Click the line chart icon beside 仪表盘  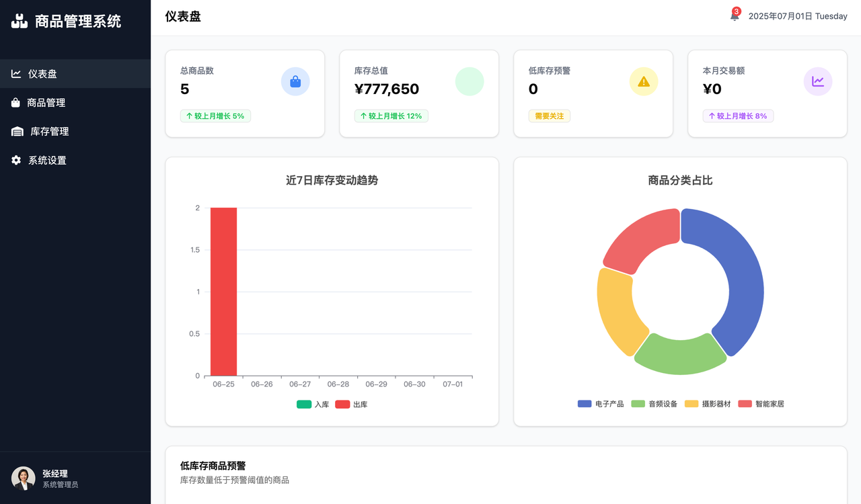(16, 74)
